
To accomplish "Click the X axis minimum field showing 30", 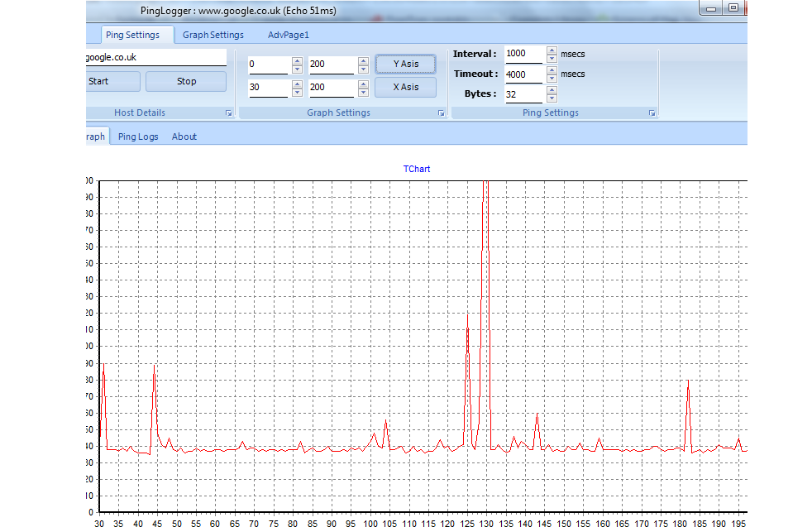I will (268, 88).
